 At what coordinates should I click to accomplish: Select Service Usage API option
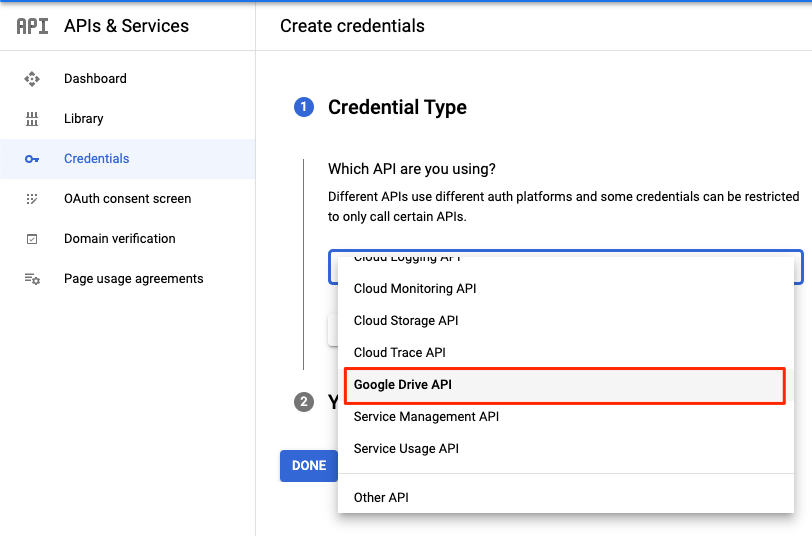(566, 449)
